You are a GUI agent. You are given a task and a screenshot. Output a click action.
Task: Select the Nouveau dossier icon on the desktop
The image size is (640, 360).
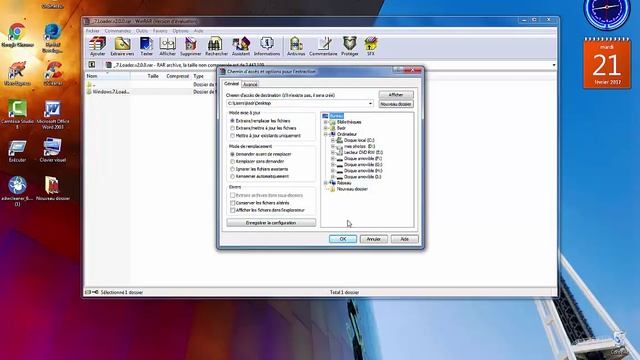coord(53,189)
